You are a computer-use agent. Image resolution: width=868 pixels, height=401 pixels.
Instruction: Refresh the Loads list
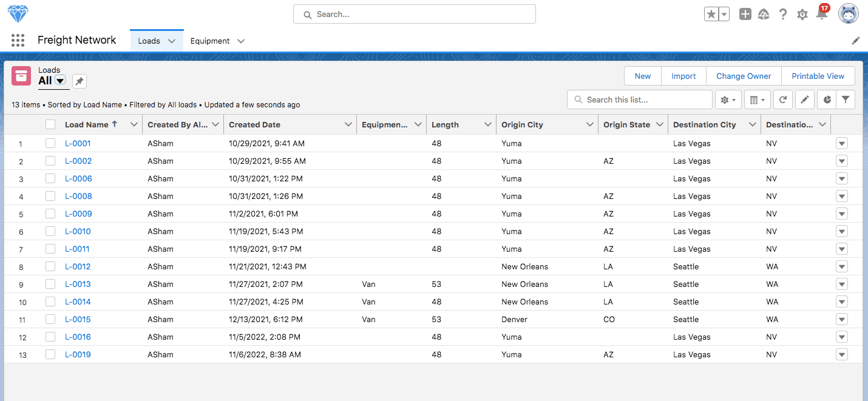[x=783, y=99]
